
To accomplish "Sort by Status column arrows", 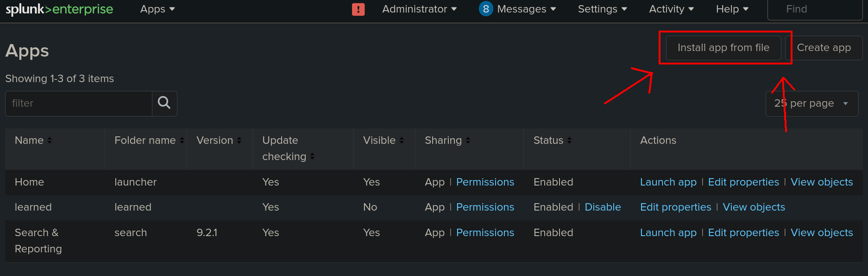I will point(569,141).
